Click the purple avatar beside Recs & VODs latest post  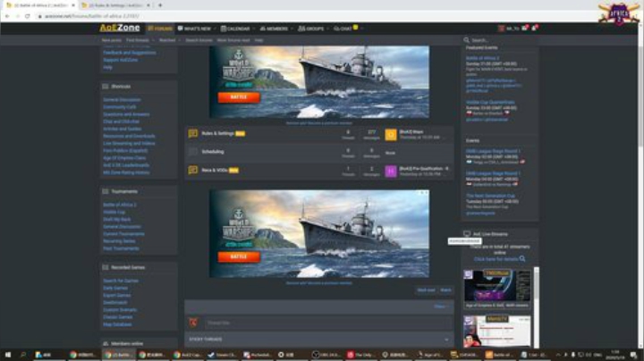(x=391, y=171)
